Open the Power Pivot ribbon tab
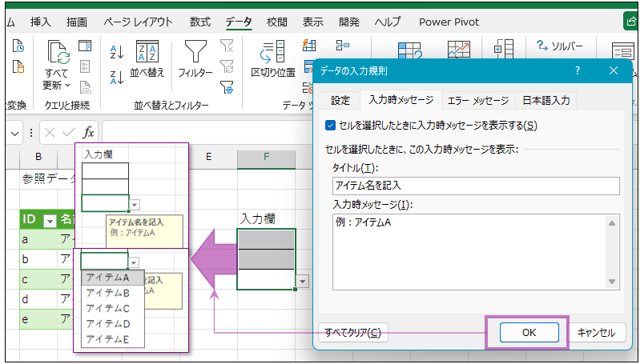The width and height of the screenshot is (640, 364). (x=449, y=22)
